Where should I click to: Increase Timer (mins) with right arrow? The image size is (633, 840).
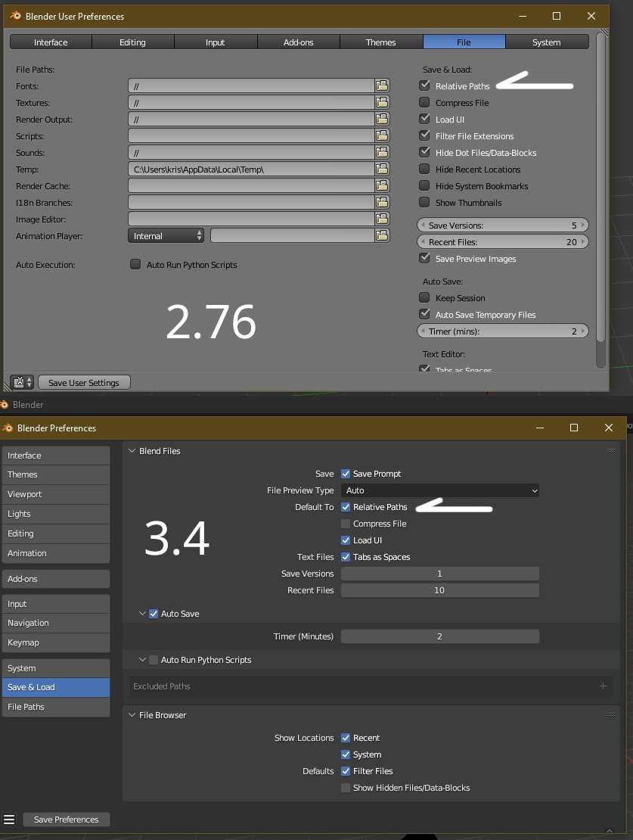coord(582,331)
